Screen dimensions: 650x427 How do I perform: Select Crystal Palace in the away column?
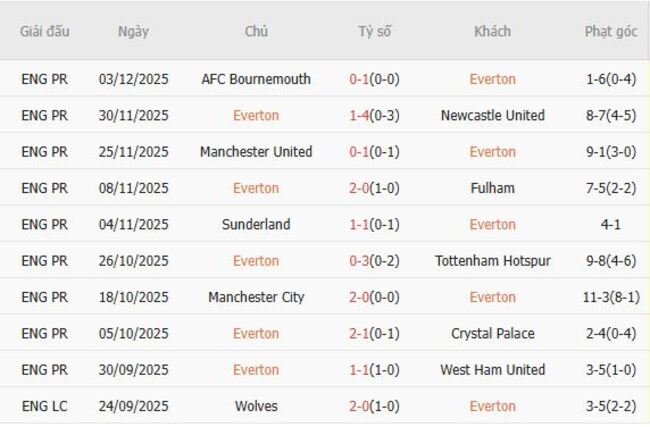coord(492,333)
